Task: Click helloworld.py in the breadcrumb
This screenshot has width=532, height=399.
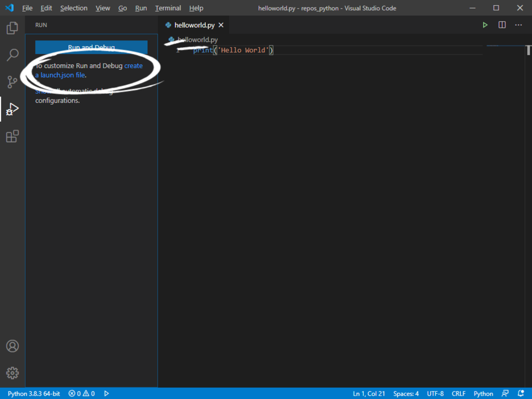Action: [197, 40]
